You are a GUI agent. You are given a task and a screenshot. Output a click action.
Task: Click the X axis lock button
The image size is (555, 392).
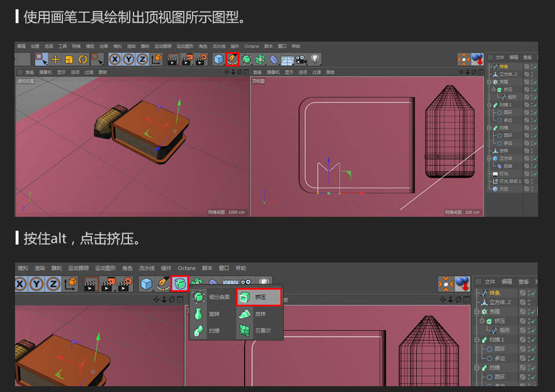[x=114, y=58]
